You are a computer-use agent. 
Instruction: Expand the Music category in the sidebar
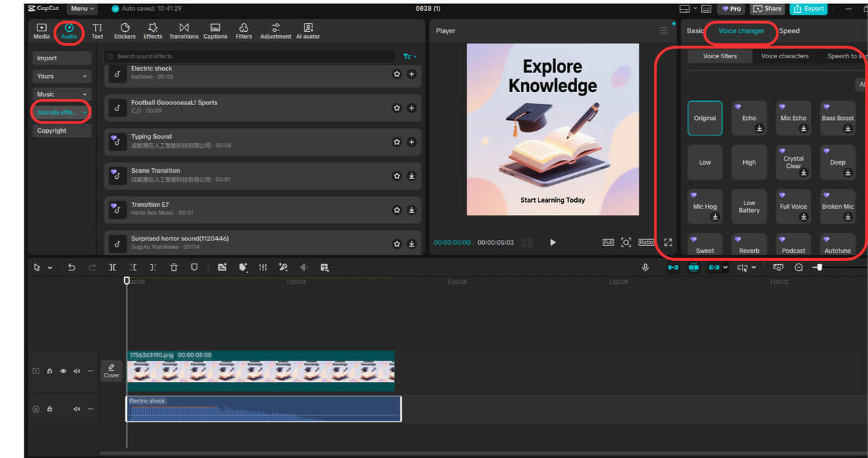click(62, 94)
